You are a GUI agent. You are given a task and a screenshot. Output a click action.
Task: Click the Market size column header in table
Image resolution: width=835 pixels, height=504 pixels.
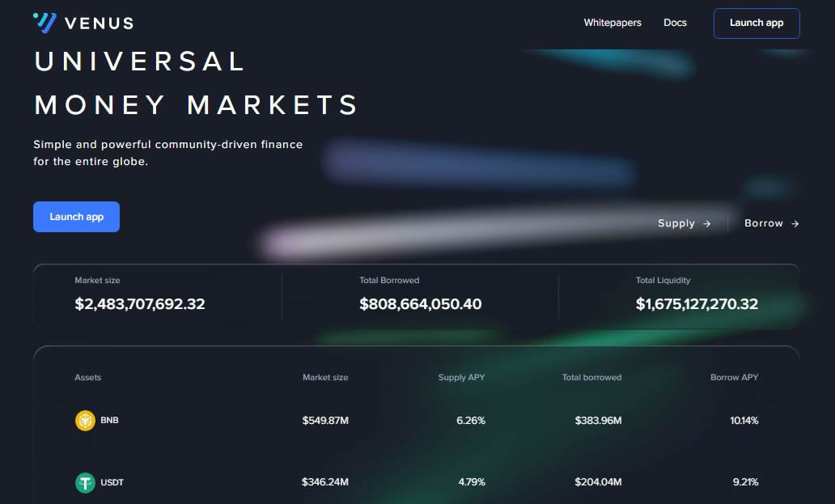(x=325, y=377)
